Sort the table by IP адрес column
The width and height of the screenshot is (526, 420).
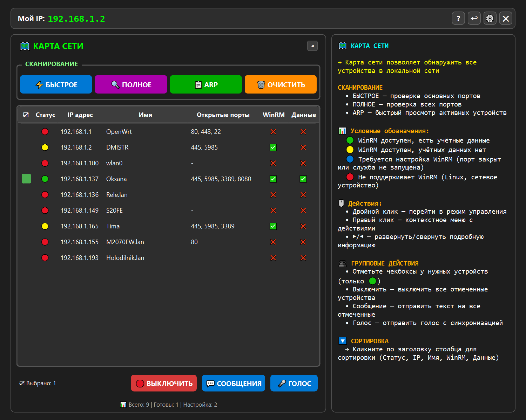[80, 115]
